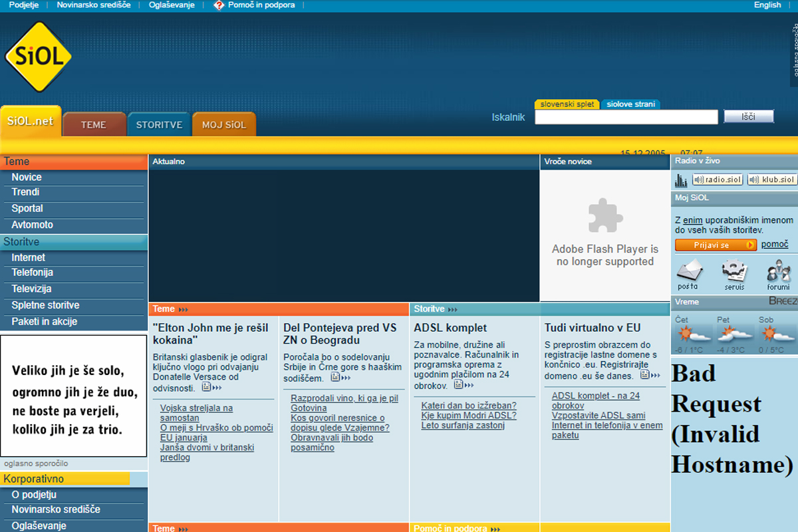Open the pošta mail envelope icon

(689, 270)
